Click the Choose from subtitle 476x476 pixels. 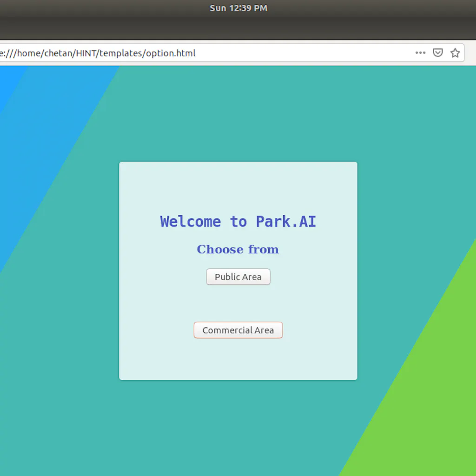coord(238,249)
